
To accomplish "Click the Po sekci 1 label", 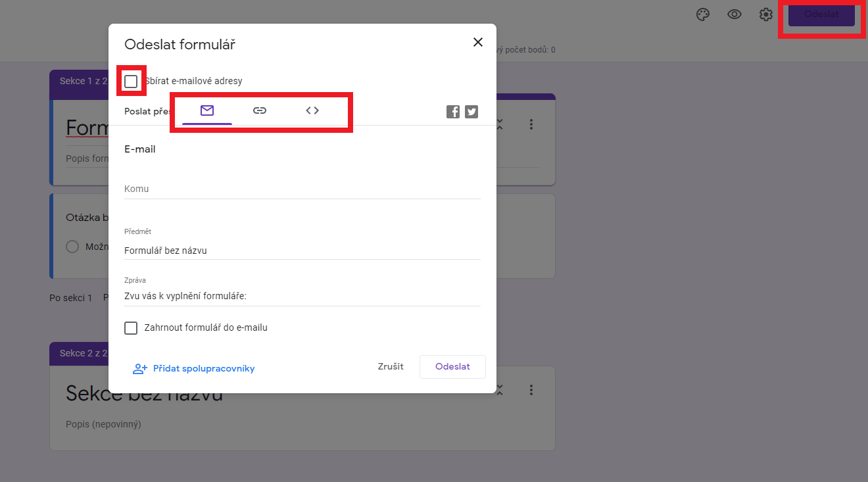I will pyautogui.click(x=71, y=298).
